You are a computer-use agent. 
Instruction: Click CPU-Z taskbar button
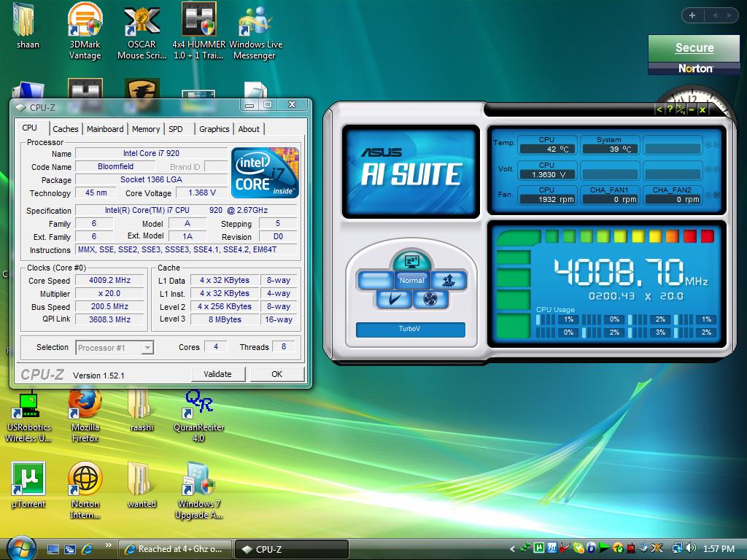pyautogui.click(x=292, y=549)
